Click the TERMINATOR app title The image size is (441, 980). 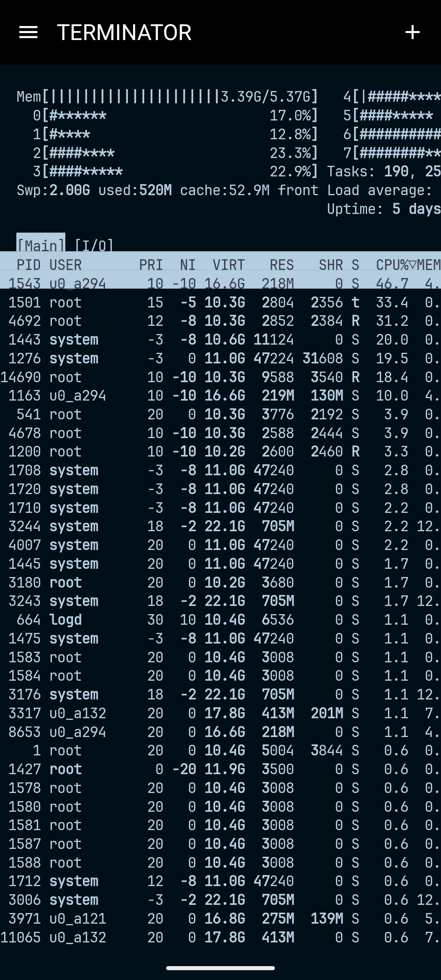point(124,33)
